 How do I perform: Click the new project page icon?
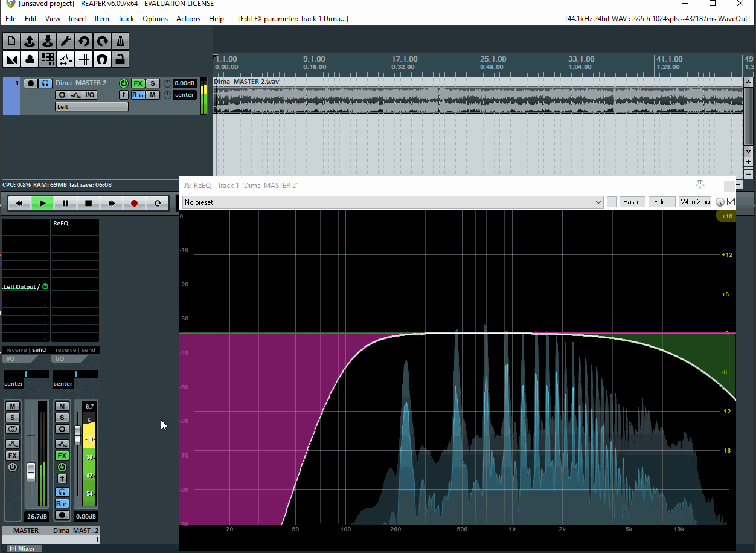point(11,41)
